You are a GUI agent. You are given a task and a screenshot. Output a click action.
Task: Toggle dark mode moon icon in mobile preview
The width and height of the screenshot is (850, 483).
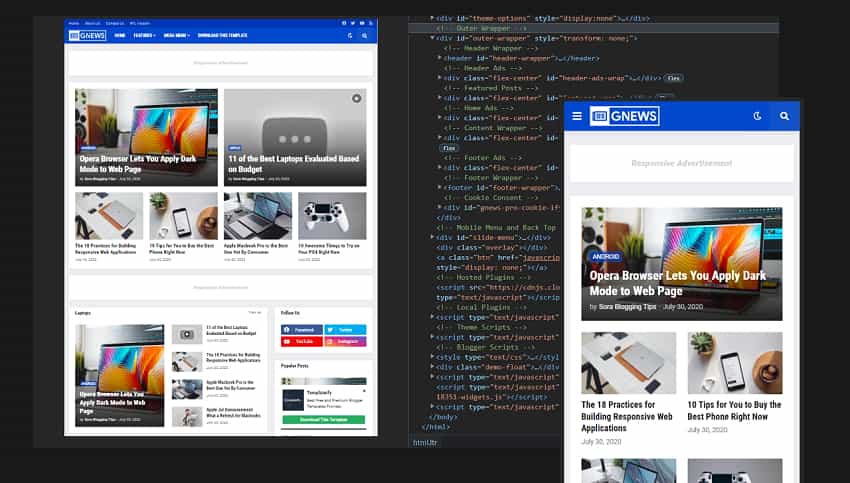click(757, 116)
